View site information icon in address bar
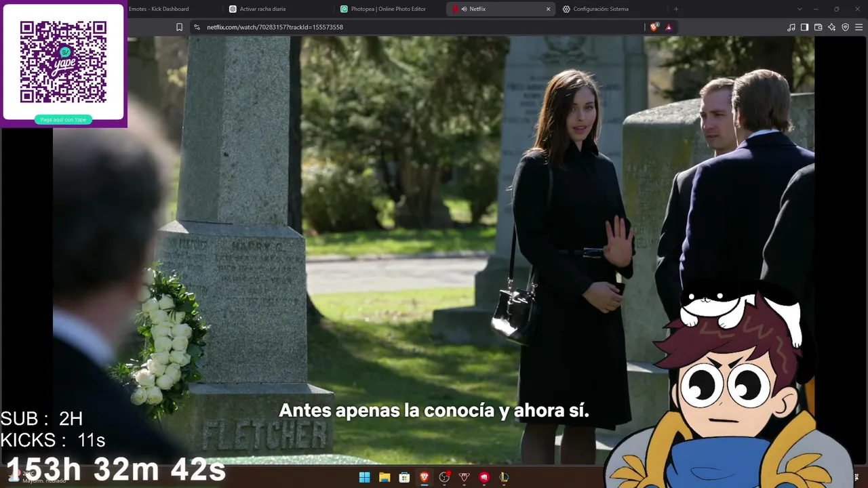This screenshot has height=488, width=868. 197,27
